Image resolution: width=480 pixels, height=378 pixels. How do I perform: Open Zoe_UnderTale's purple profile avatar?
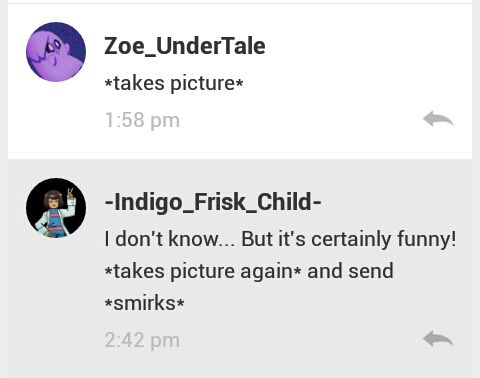pos(56,52)
